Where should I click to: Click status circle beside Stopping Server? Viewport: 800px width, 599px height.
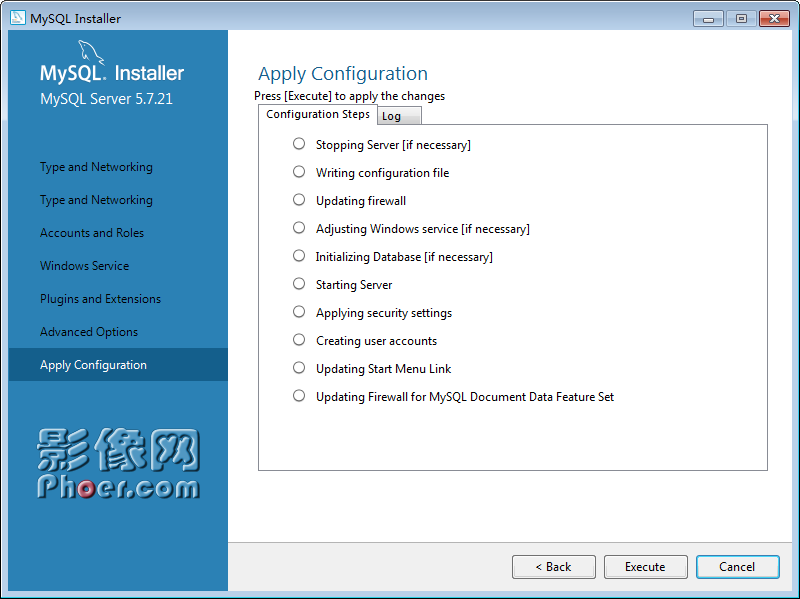pos(299,144)
